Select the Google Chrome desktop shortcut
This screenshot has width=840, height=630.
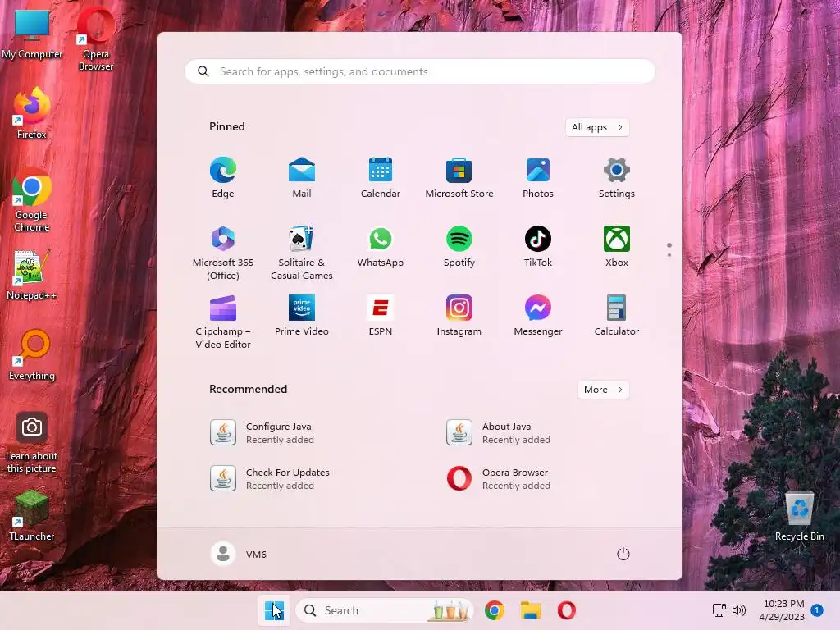[32, 200]
